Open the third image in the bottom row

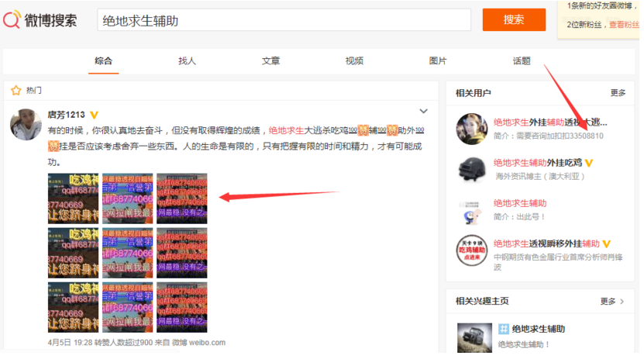pos(181,307)
